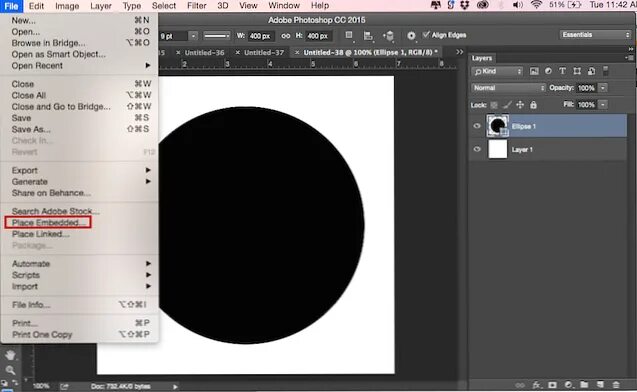Screen dimensions: 637x392
Task: Add a layer mask
Action: click(x=552, y=385)
